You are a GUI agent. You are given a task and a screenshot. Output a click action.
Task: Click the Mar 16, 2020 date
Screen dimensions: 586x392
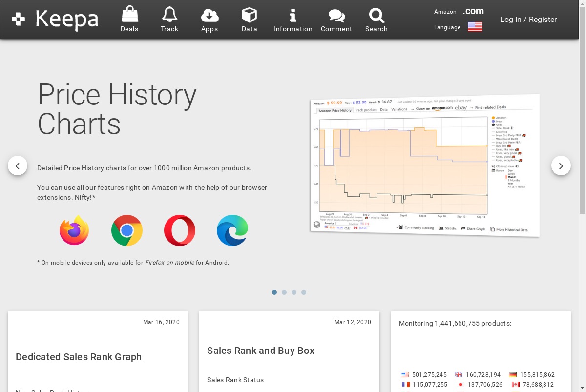pos(161,322)
